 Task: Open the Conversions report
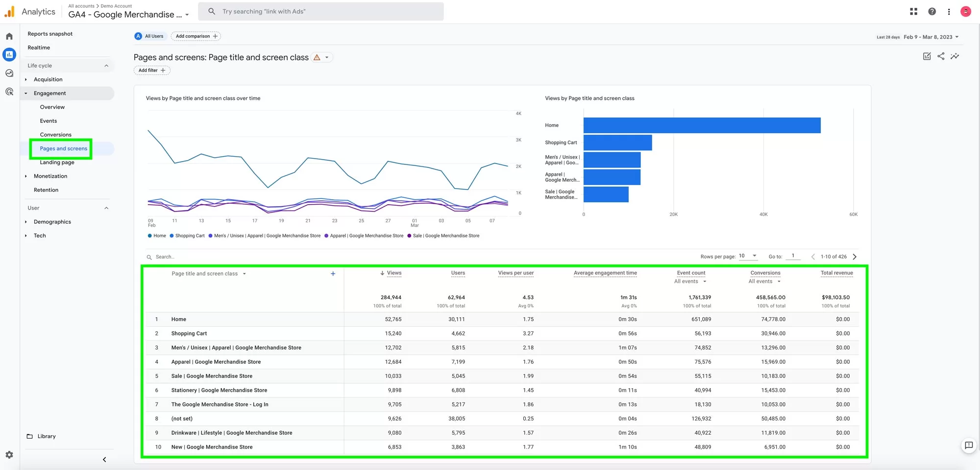click(56, 135)
